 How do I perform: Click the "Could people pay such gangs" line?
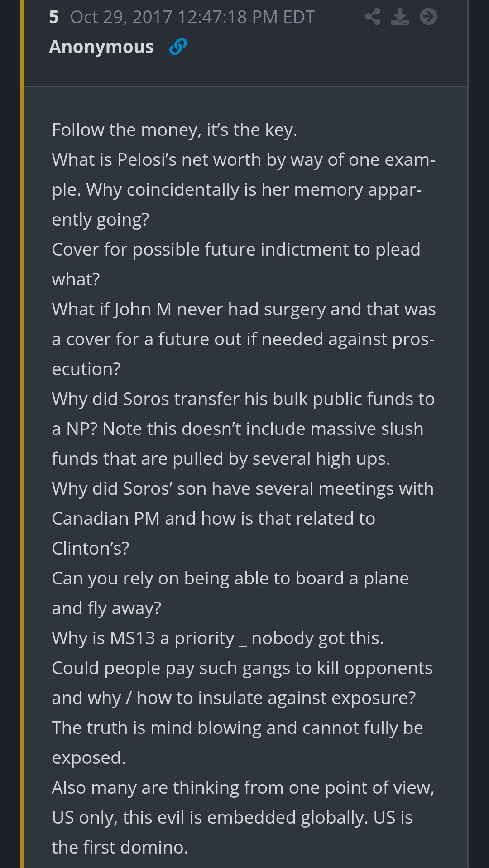(x=242, y=668)
